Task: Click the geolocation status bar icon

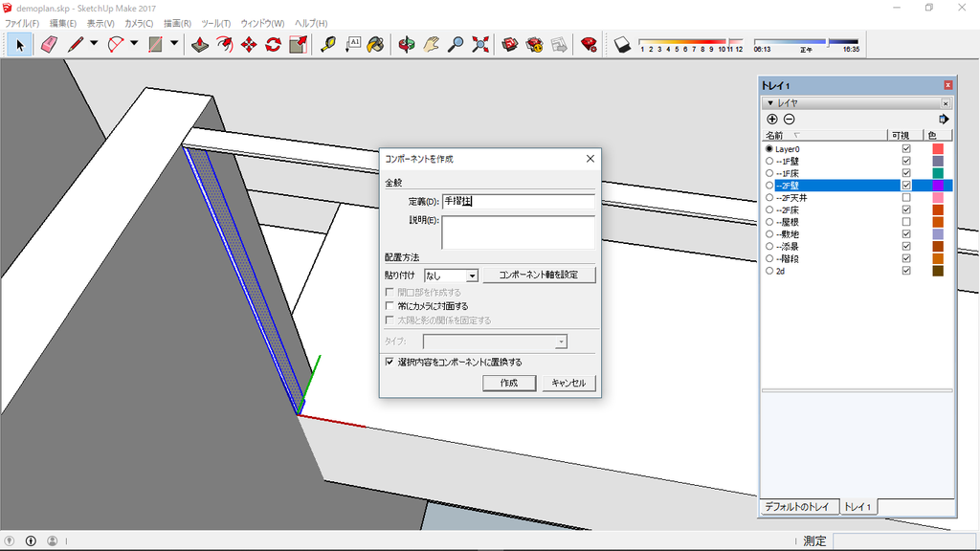Action: pos(9,541)
